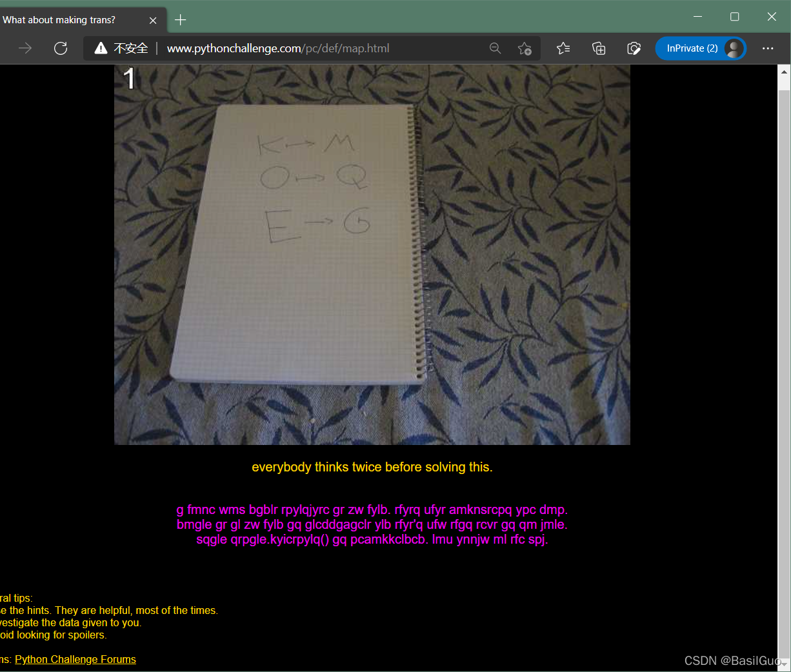The height and width of the screenshot is (672, 791).
Task: Click the line starting 'g fmnc wms bgblr'
Action: pos(372,509)
